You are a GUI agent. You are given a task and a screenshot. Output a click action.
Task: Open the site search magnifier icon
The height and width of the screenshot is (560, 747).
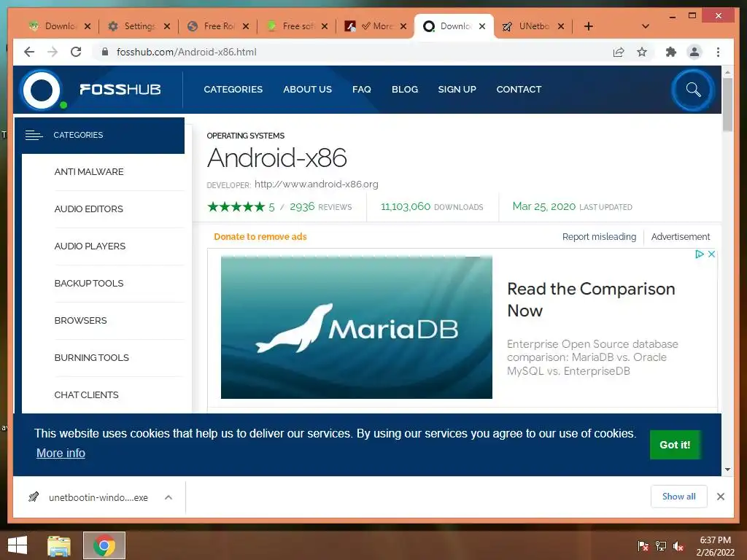(693, 90)
